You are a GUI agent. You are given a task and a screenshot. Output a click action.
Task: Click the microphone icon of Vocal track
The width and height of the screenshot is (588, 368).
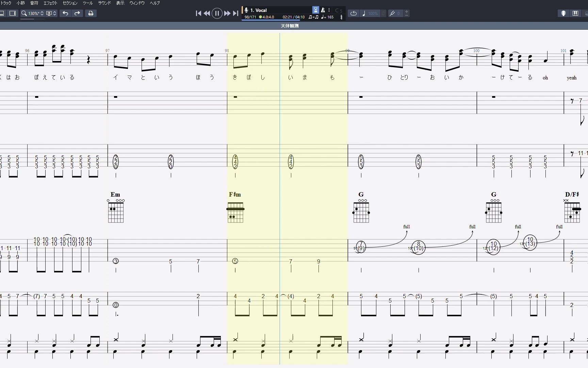point(246,10)
